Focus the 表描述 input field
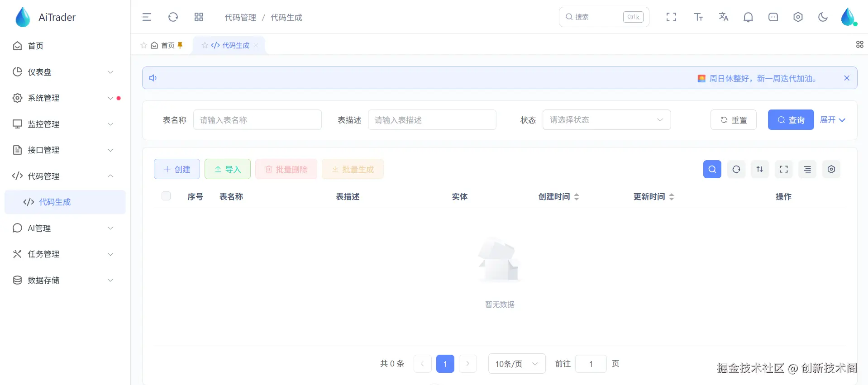This screenshot has height=385, width=868. (x=432, y=120)
